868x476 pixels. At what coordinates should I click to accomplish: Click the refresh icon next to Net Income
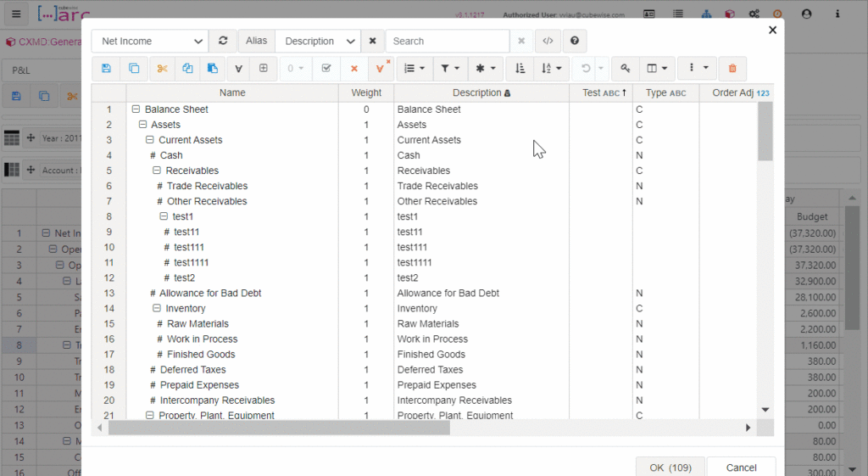(223, 41)
